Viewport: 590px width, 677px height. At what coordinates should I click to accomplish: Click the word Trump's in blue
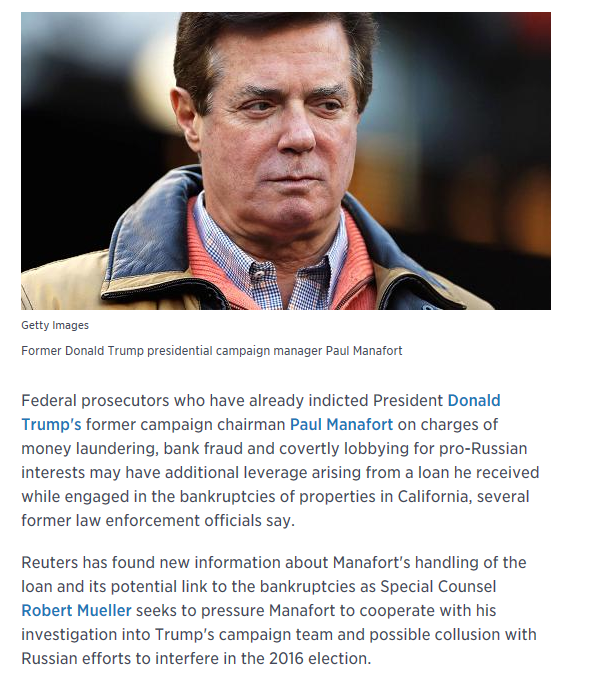tap(51, 424)
